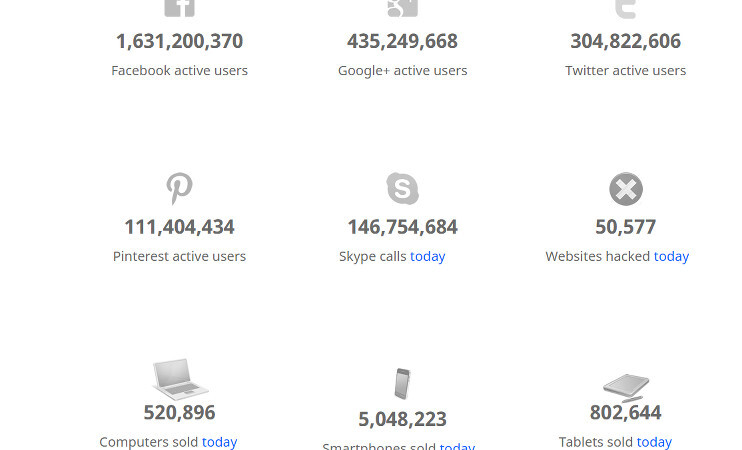Select the 111,404,434 Pinterest counter
742x450 pixels.
coord(179,227)
